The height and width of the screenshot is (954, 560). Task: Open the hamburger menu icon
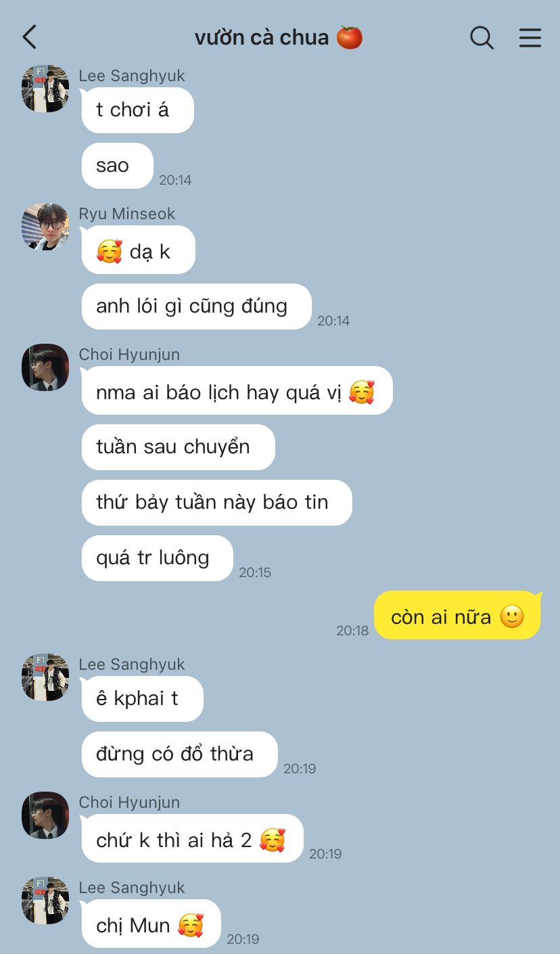[530, 38]
